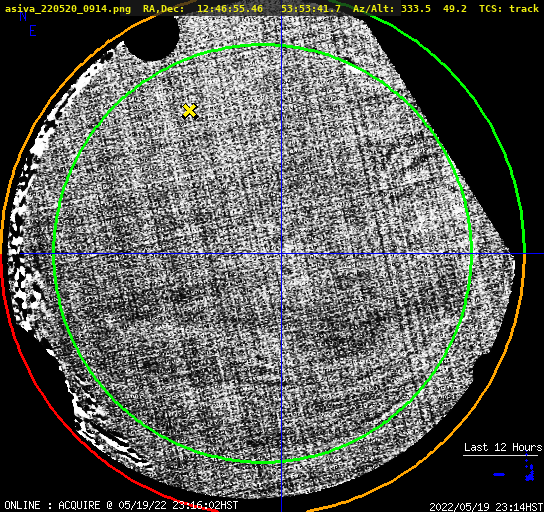Click the blue N compass label
Screen dimensions: 544x512
coord(23,16)
